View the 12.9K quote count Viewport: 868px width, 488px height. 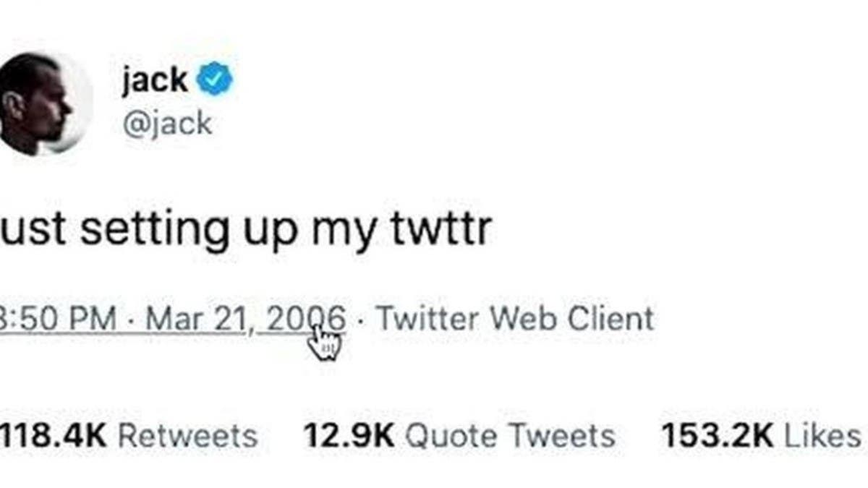349,436
